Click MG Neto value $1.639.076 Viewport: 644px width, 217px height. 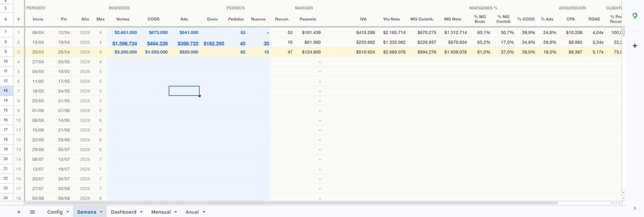[x=456, y=52]
